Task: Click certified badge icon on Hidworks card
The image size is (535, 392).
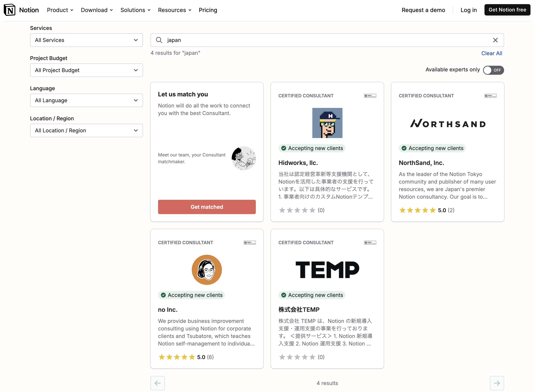Action: tap(370, 96)
